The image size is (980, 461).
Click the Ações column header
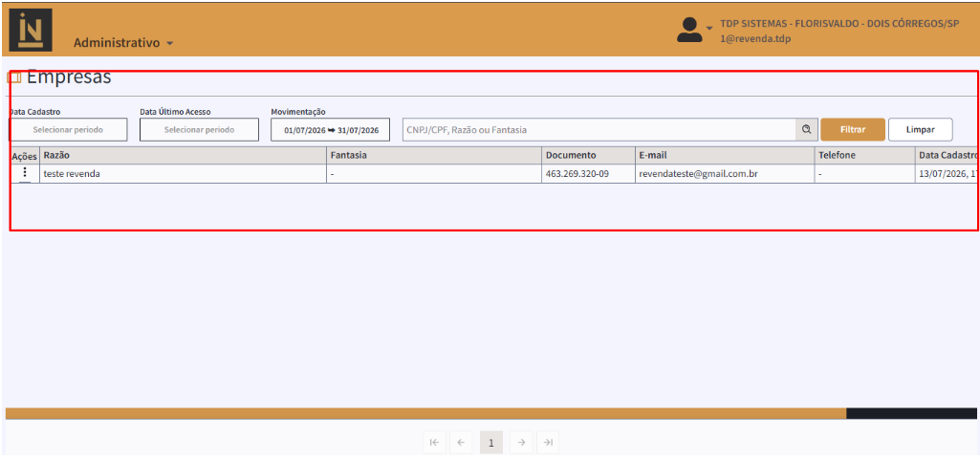25,156
